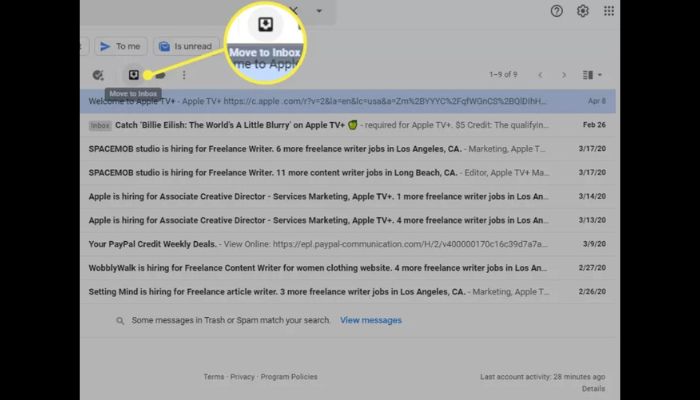The height and width of the screenshot is (400, 700).
Task: Click the 2/27/20 date on WobblyWalk email
Action: [x=592, y=268]
